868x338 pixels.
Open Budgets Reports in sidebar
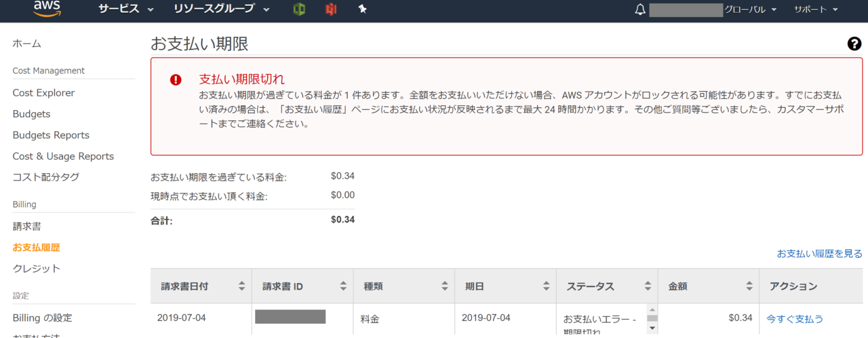(x=51, y=135)
